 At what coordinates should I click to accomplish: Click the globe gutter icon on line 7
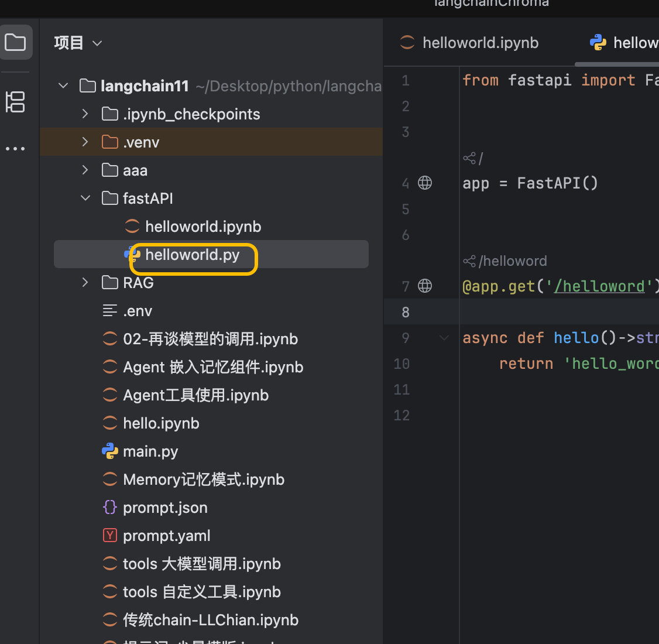(424, 286)
